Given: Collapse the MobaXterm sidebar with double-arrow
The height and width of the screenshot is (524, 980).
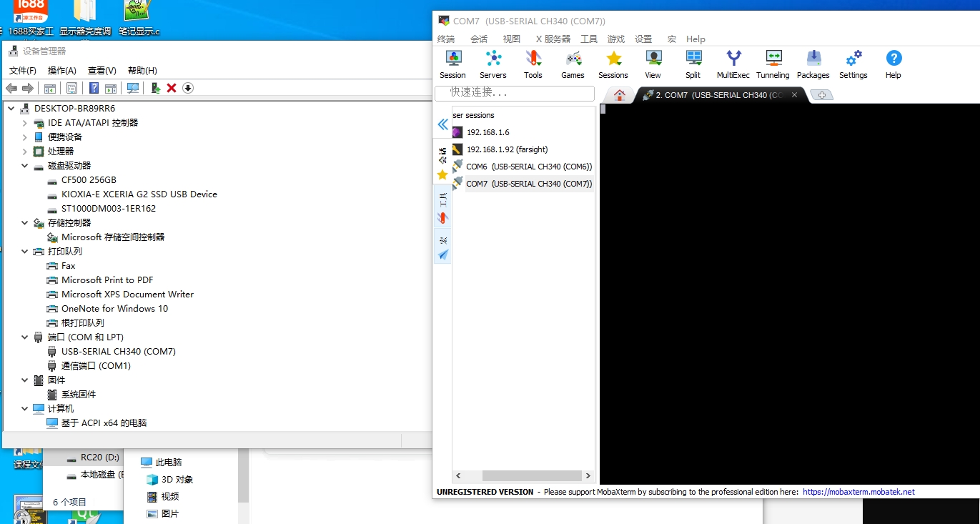Looking at the screenshot, I should coord(443,124).
